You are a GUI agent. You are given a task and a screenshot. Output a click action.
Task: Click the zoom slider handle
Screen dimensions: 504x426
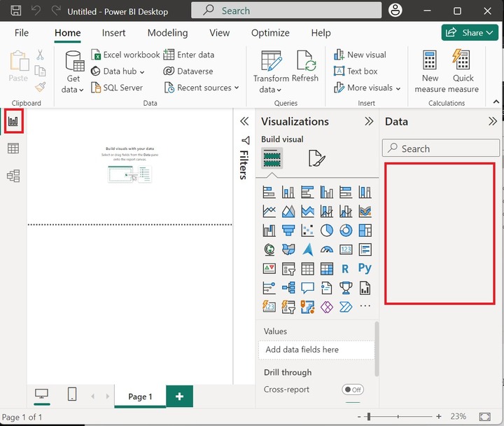click(x=369, y=417)
